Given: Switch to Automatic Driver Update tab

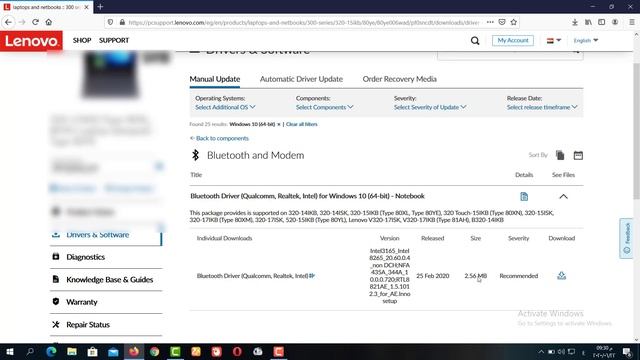Looking at the screenshot, I should [x=301, y=79].
